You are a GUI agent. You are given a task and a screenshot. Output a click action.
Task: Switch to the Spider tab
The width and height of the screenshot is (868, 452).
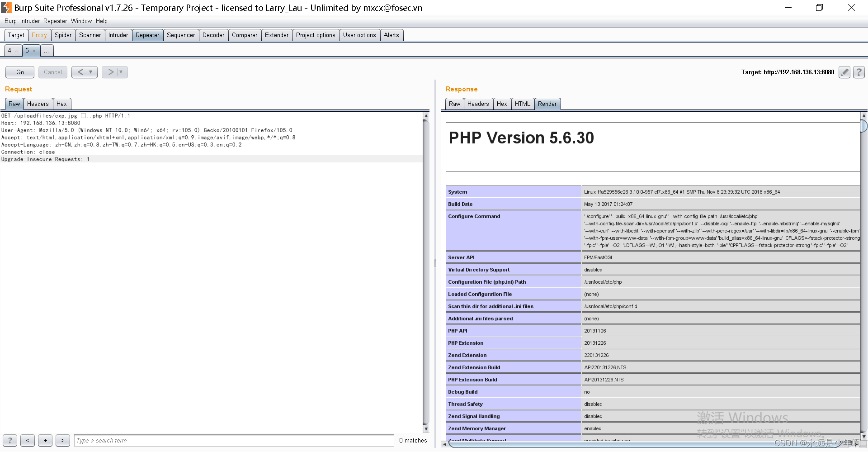(x=63, y=35)
